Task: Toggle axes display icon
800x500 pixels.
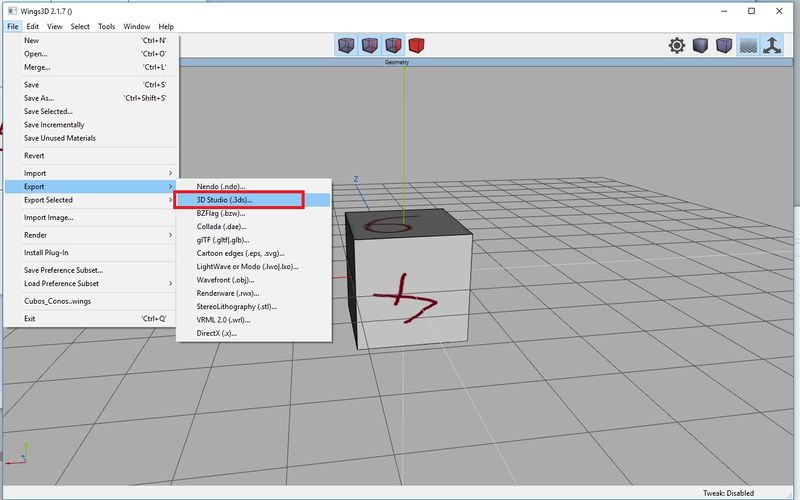Action: tap(772, 45)
